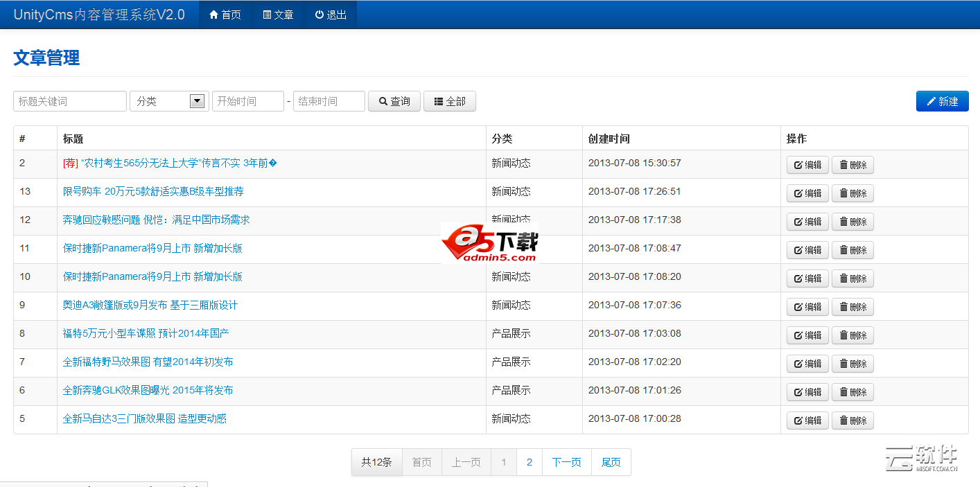Screen dimensions: 980x487
Task: Click the timestamp 2013-07-08 17:00:28
Action: click(635, 418)
